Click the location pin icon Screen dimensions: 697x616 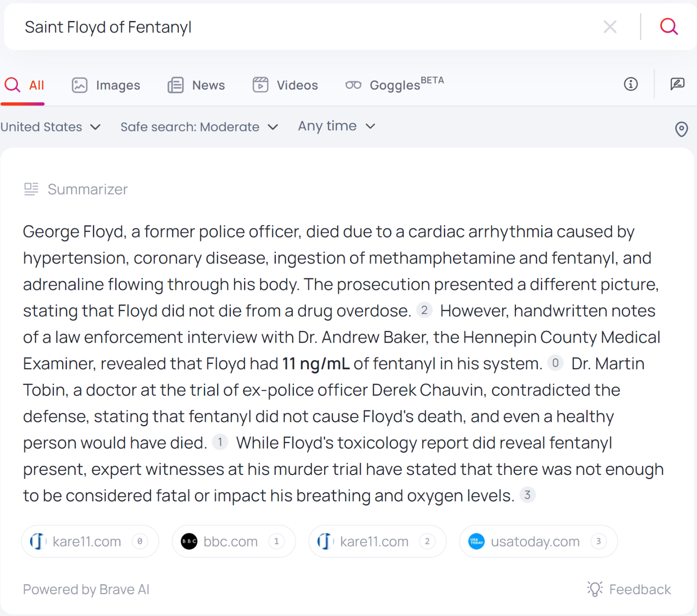click(x=681, y=129)
